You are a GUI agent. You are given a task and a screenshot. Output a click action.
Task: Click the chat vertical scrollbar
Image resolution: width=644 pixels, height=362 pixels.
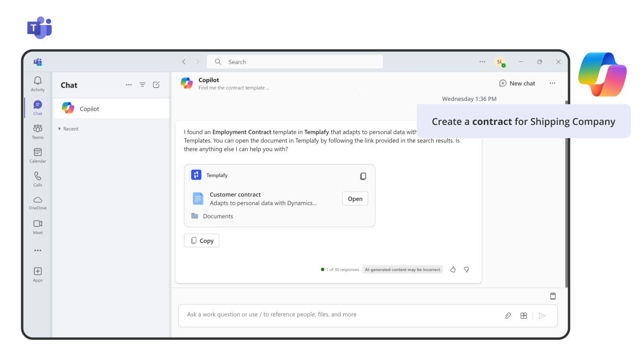point(566,193)
